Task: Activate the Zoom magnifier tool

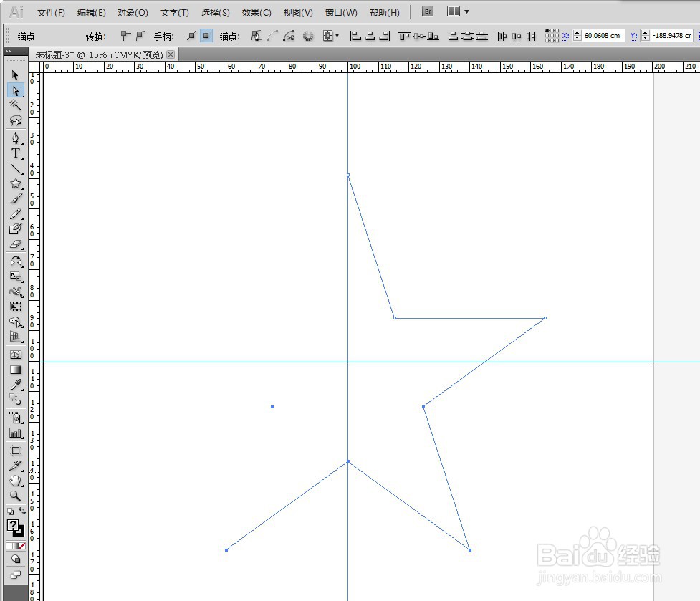Action: [16, 496]
